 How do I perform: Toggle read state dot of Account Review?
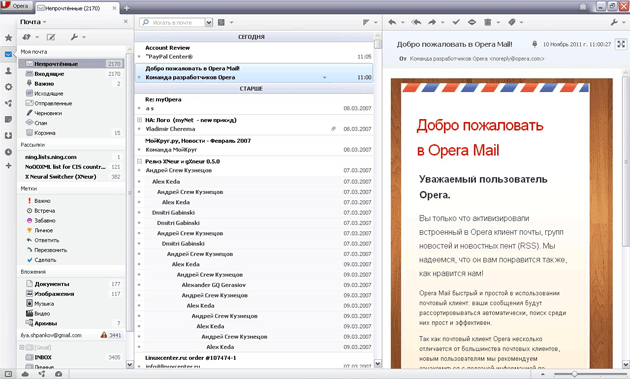coord(139,57)
